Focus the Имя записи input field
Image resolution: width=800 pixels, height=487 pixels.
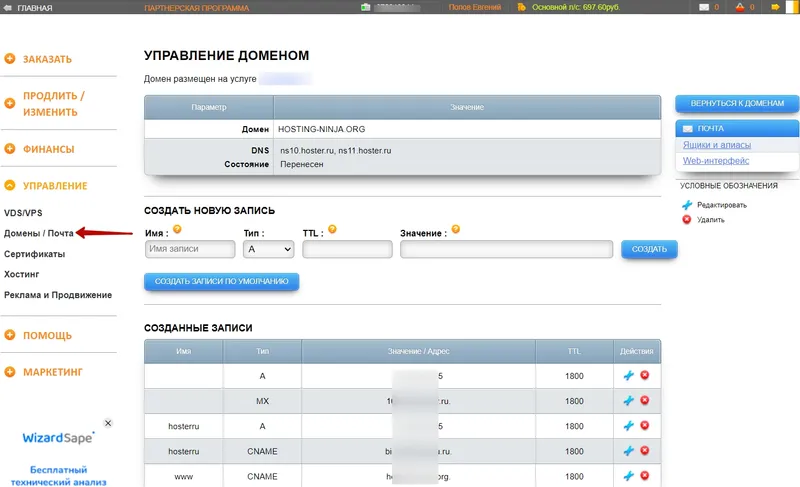tap(190, 249)
